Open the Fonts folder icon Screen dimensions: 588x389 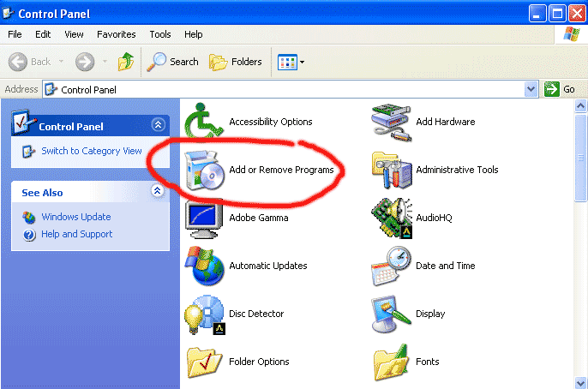(x=391, y=362)
